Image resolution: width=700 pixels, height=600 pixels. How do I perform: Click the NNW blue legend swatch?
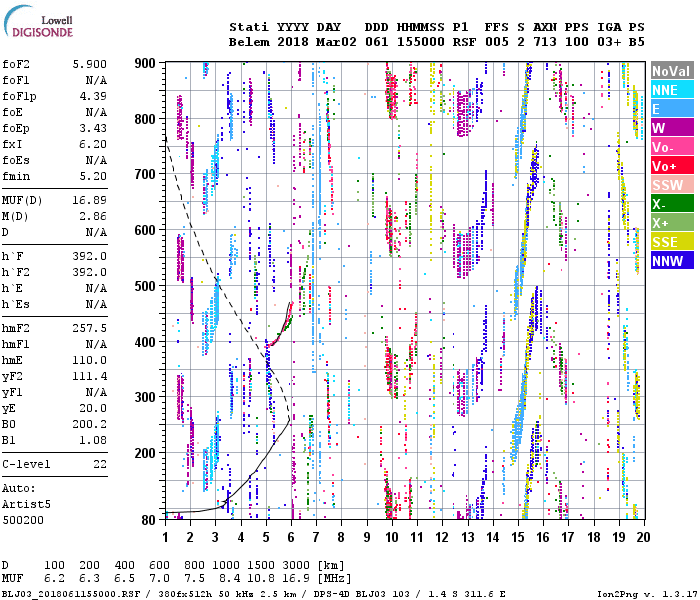pyautogui.click(x=672, y=261)
